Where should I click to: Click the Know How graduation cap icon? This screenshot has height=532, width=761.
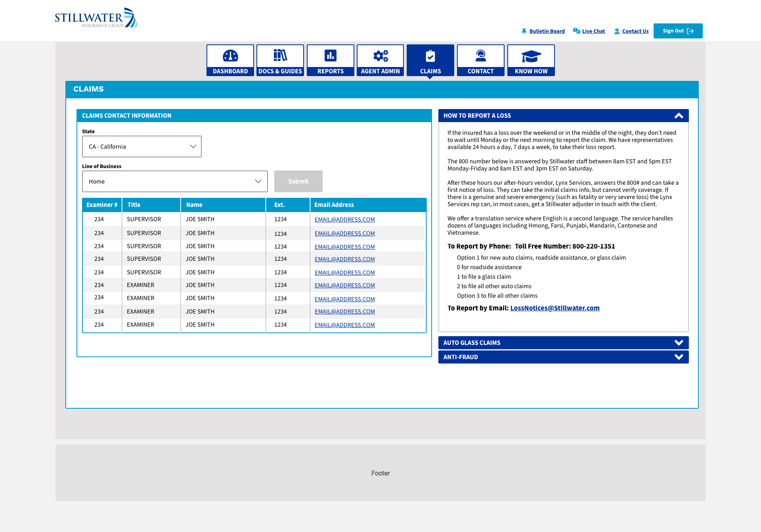tap(531, 56)
